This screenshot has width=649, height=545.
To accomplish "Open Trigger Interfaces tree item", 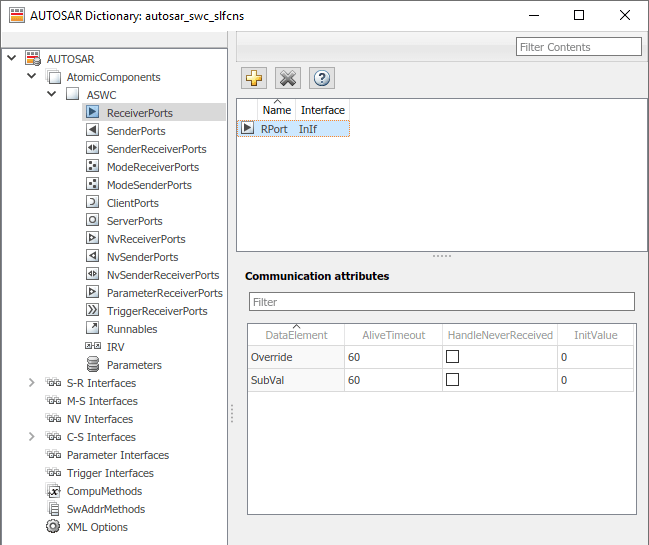I will [x=110, y=473].
